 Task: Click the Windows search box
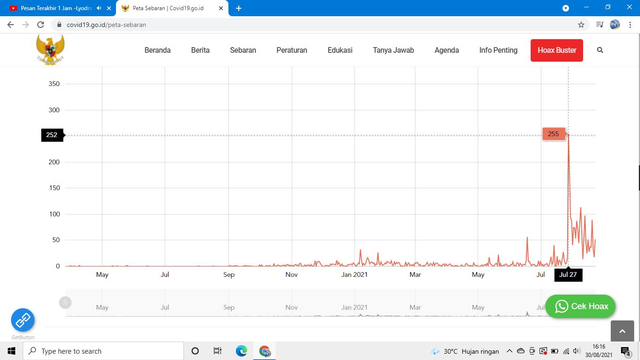point(103,351)
